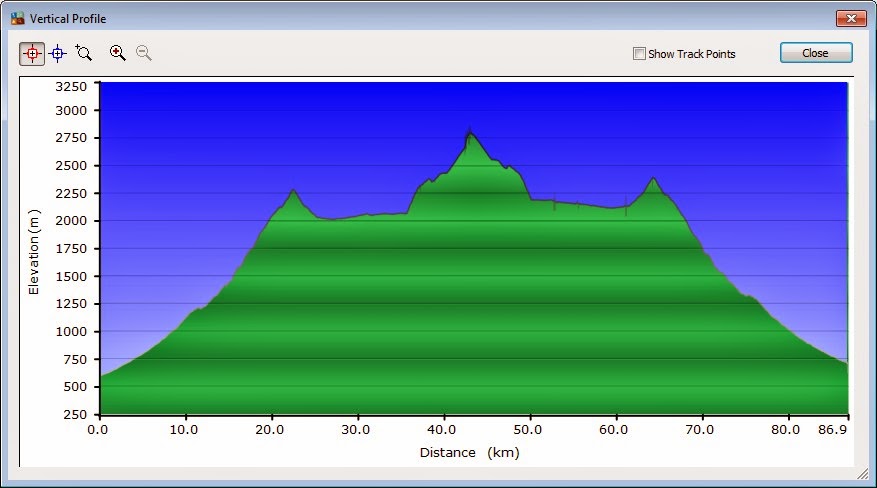Click the grayed-out zoom out icon
The height and width of the screenshot is (488, 877).
[x=144, y=53]
